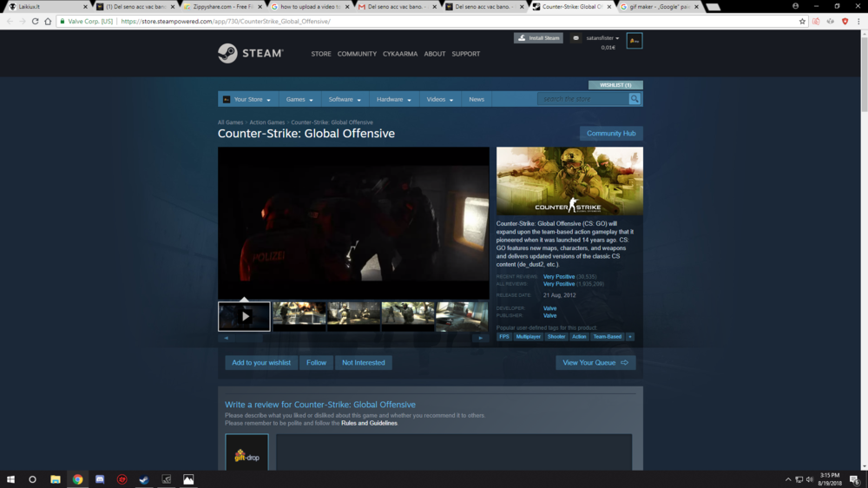Click the Steam logo in header
Image resolution: width=868 pixels, height=488 pixels.
click(250, 53)
